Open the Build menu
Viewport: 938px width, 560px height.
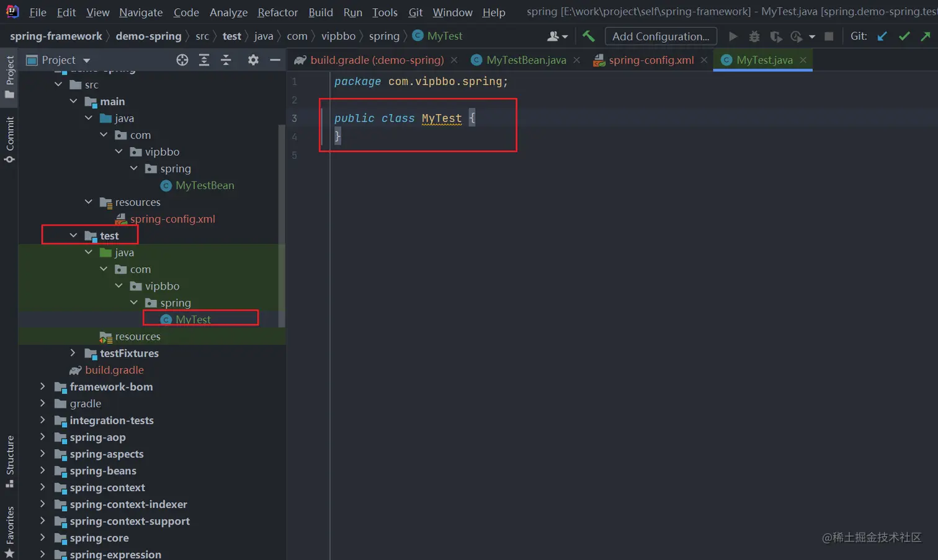pos(321,12)
